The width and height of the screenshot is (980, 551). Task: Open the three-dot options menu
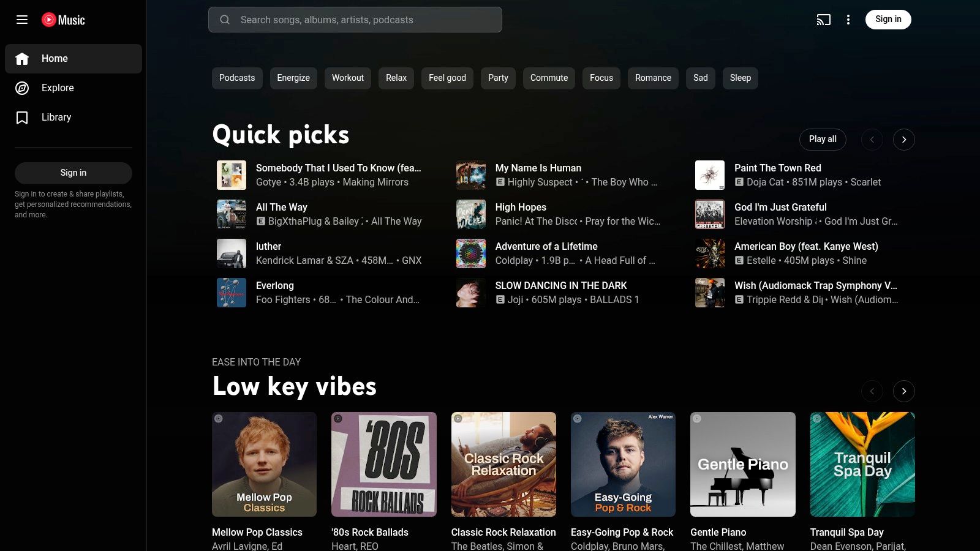(848, 20)
